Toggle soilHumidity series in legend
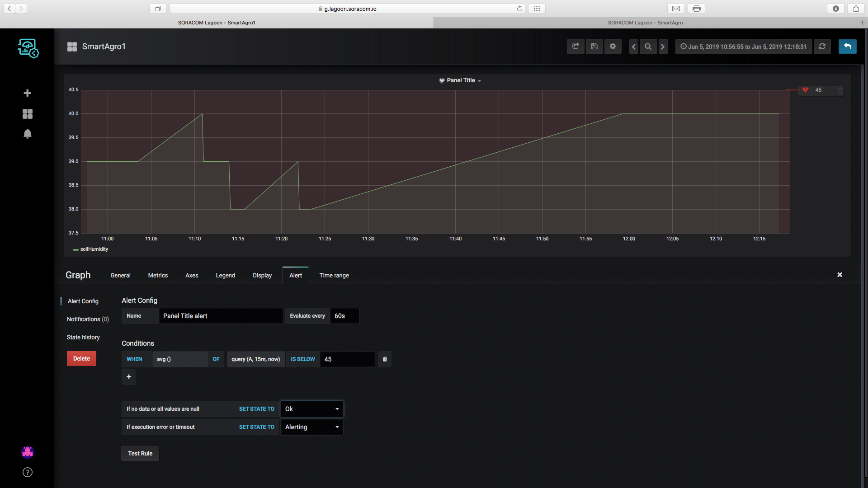The width and height of the screenshot is (868, 488). click(94, 249)
